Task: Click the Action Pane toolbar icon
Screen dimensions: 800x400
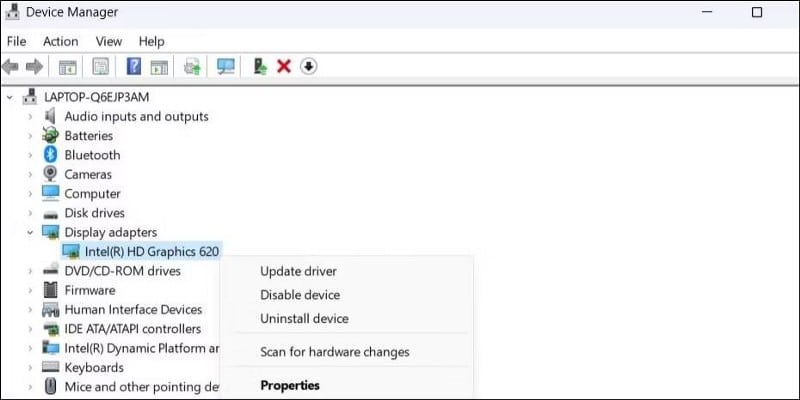Action: (x=159, y=67)
